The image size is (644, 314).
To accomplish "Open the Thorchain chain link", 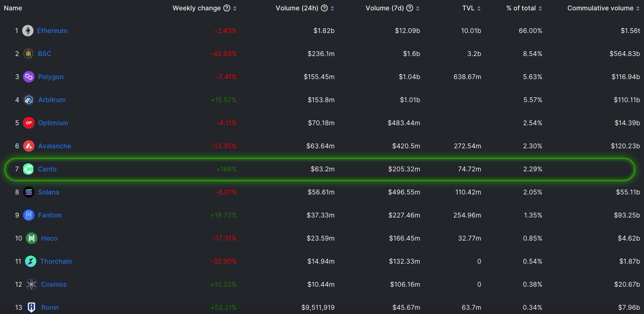I will pos(56,261).
